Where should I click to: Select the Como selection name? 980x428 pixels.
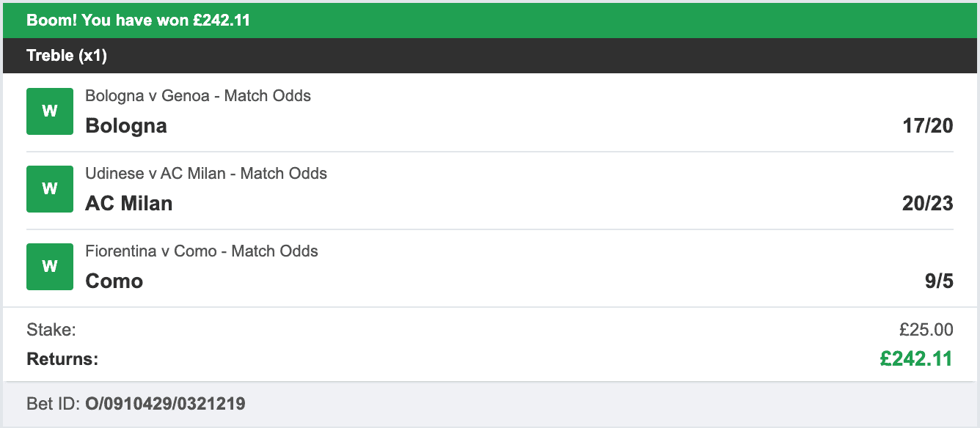pos(114,281)
